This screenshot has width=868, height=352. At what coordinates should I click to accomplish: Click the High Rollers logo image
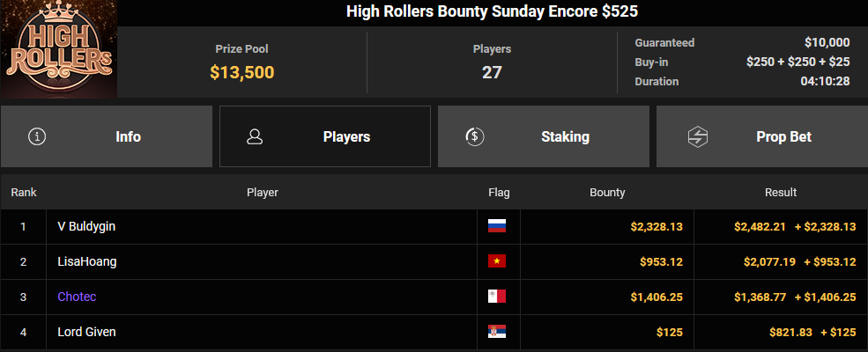tap(59, 49)
